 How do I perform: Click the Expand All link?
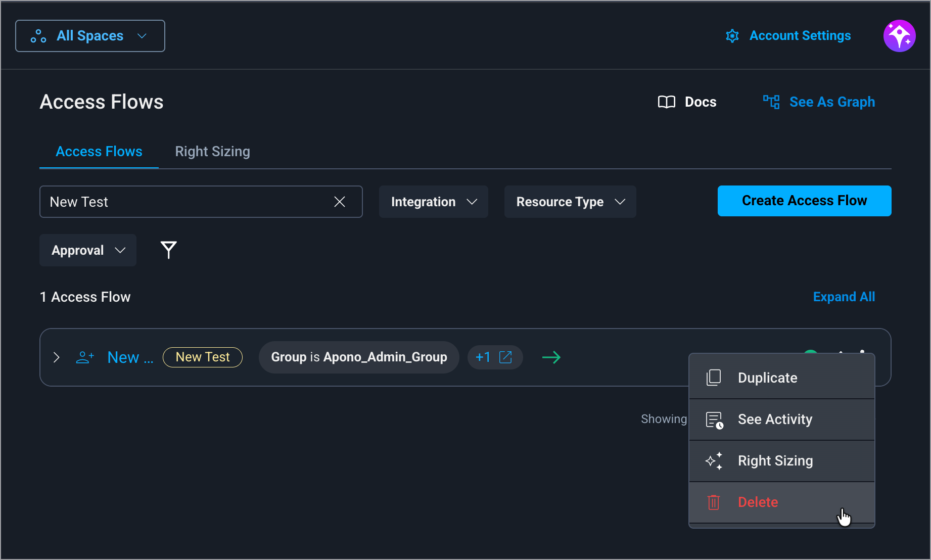point(844,297)
